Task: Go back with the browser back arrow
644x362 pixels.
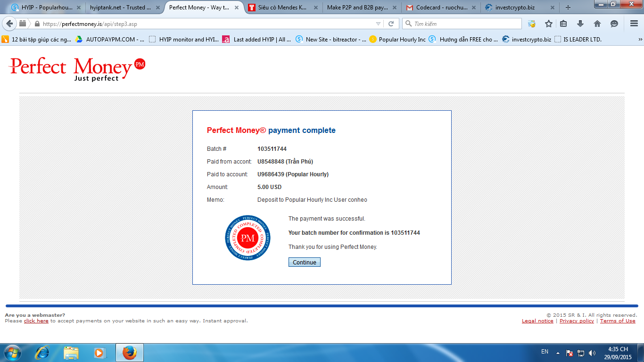Action: coord(9,24)
